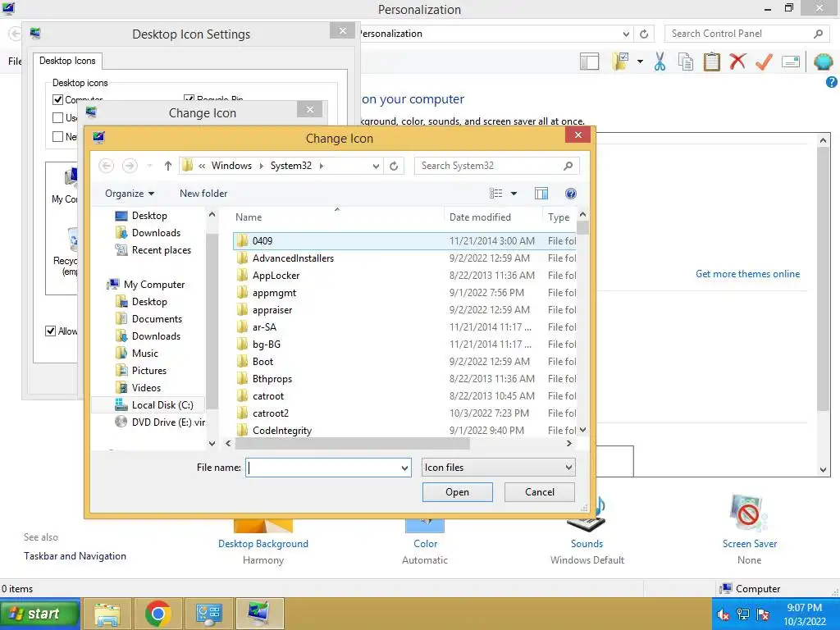Screen dimensions: 840x630
Task: Open the Desktop Background link
Action: pos(263,544)
